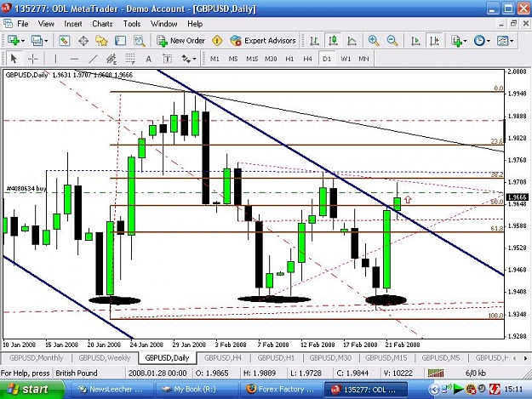Switch to the M1 timeframe
Image resolution: width=532 pixels, height=399 pixels.
(x=215, y=59)
